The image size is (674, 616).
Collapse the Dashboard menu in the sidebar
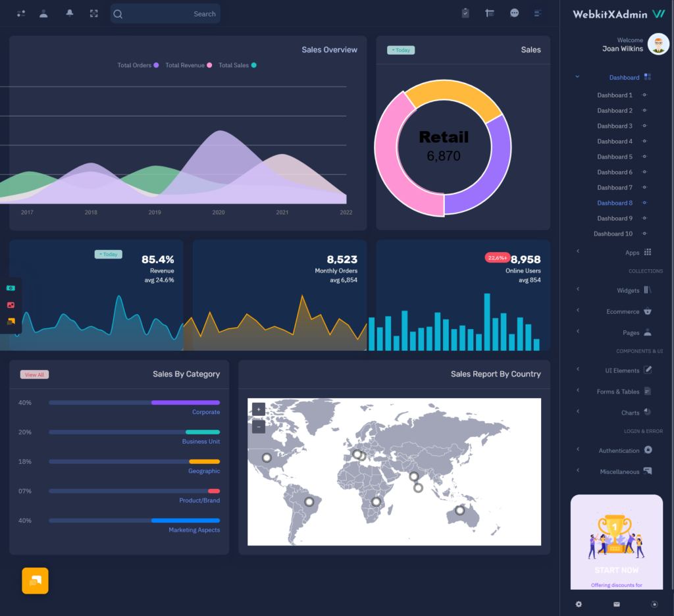click(x=577, y=76)
